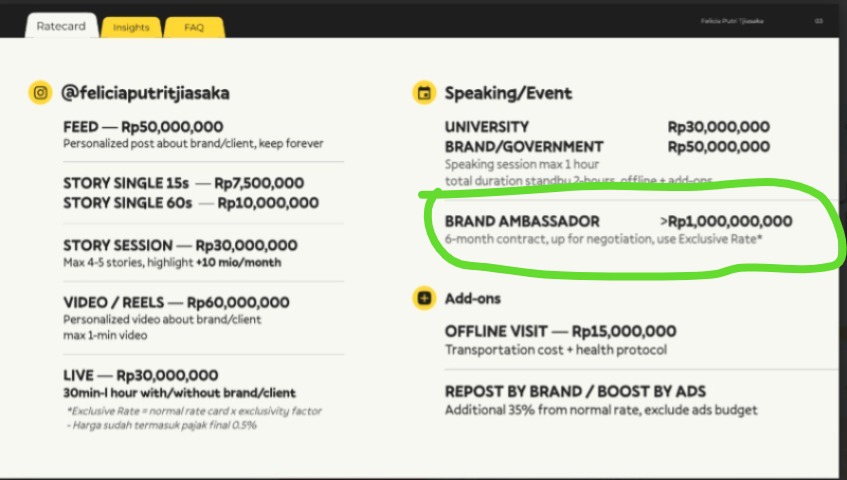The width and height of the screenshot is (847, 480).
Task: Select the FAQ tab
Action: (x=193, y=27)
